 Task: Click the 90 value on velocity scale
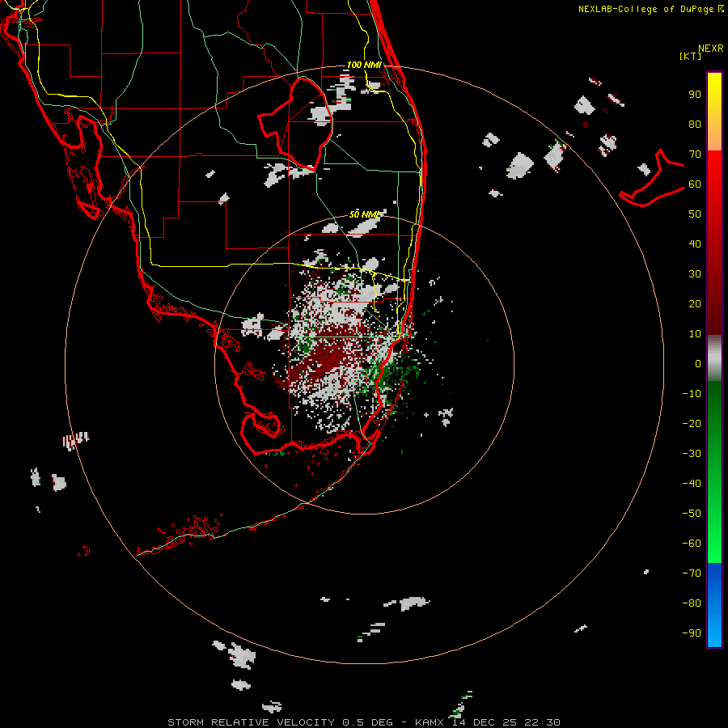click(x=695, y=95)
